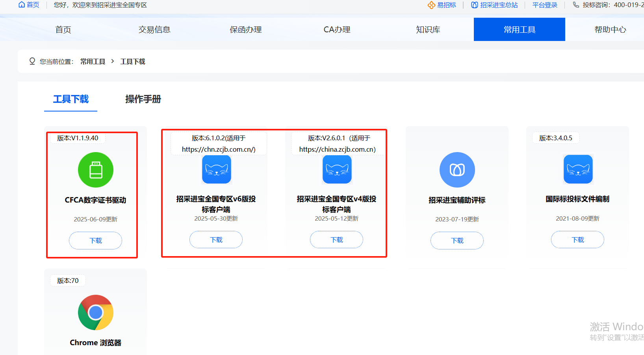Switch to the 工具下载 tab
644x355 pixels.
tap(71, 99)
